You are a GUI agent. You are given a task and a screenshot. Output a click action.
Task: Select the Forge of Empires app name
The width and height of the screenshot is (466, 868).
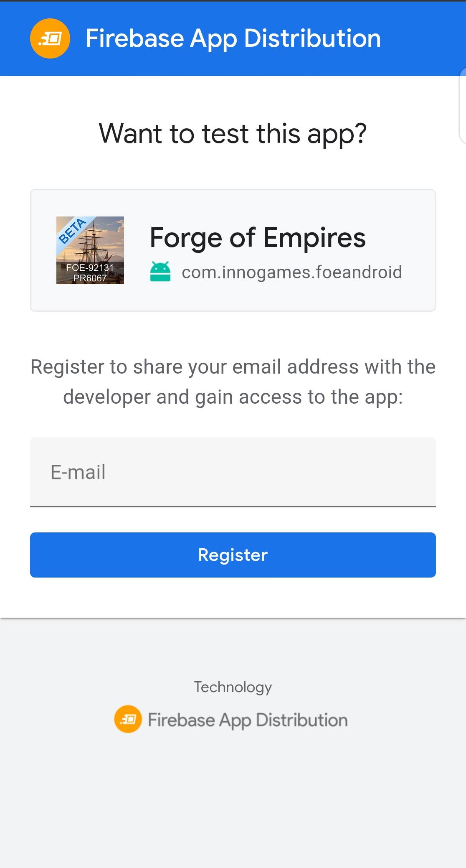click(257, 237)
